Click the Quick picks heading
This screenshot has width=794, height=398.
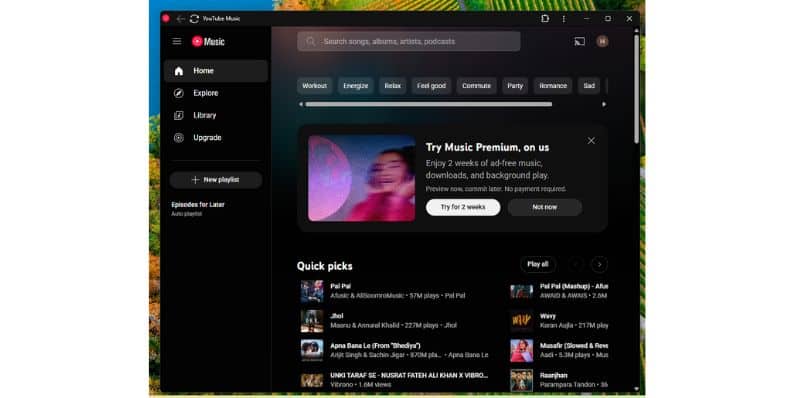(325, 266)
